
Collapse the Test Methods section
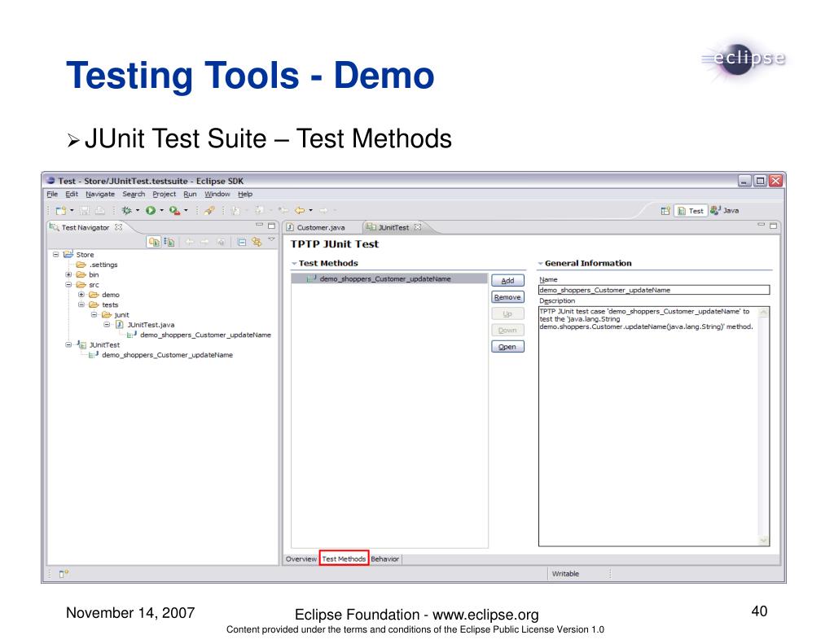coord(294,264)
